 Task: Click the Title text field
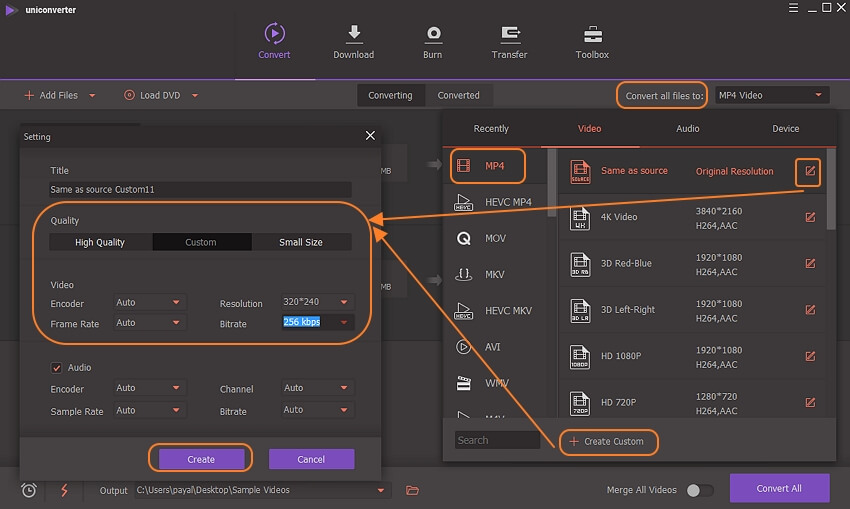coord(200,189)
